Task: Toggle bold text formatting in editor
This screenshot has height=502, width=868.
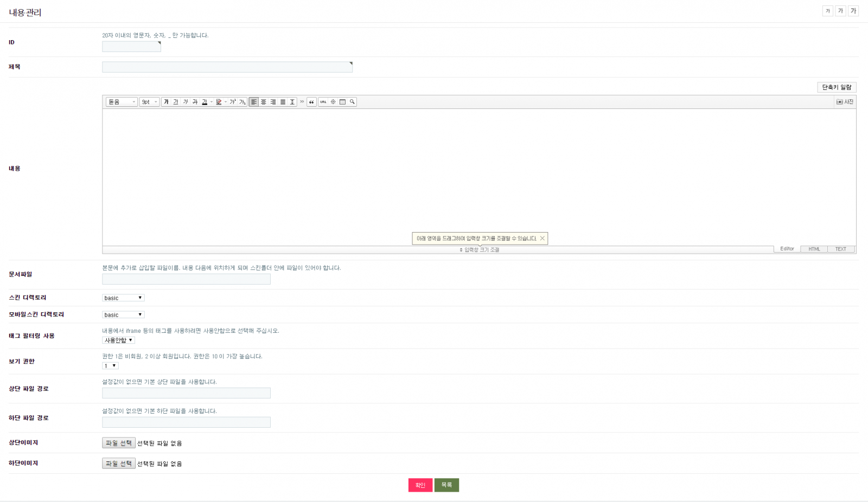Action: (x=166, y=102)
